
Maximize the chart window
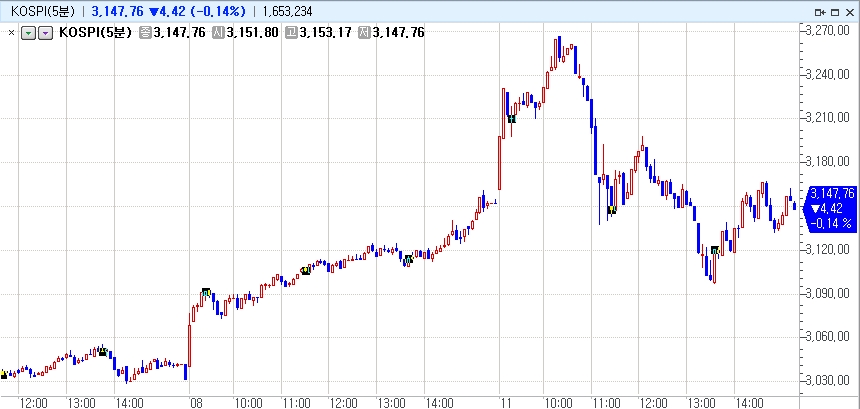click(834, 11)
